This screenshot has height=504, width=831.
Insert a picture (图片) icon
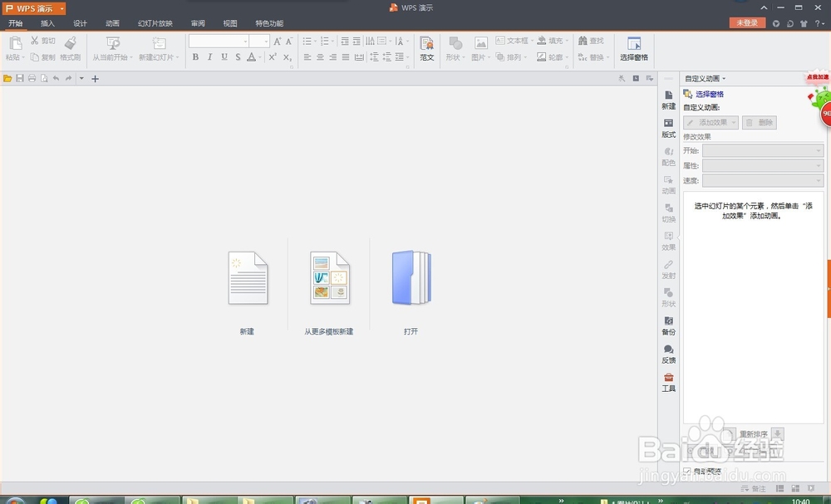480,43
